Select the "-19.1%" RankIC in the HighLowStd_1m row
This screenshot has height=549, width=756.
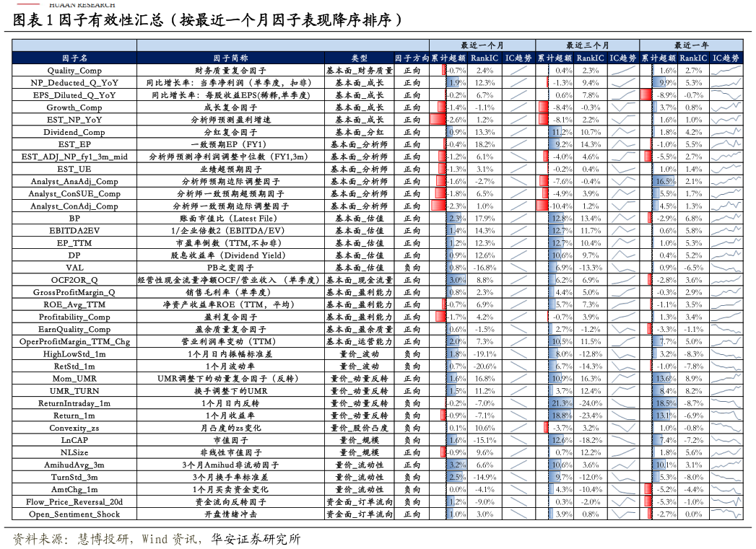click(485, 354)
